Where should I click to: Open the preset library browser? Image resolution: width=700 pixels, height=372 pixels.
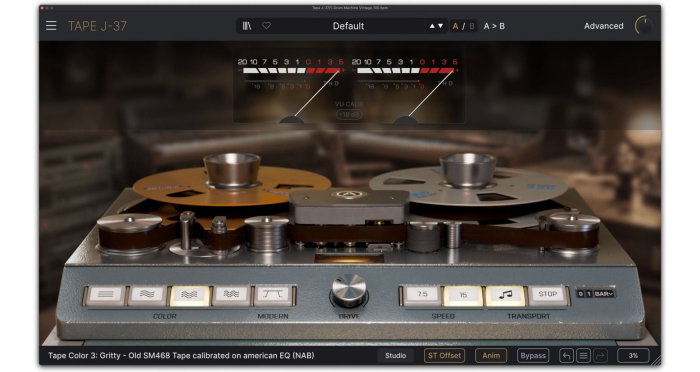click(247, 26)
